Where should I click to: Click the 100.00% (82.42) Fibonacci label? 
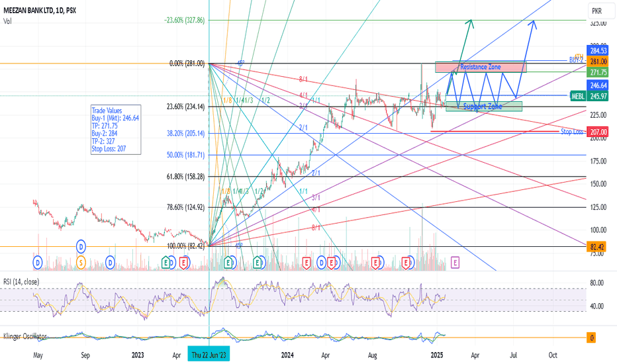pos(187,246)
